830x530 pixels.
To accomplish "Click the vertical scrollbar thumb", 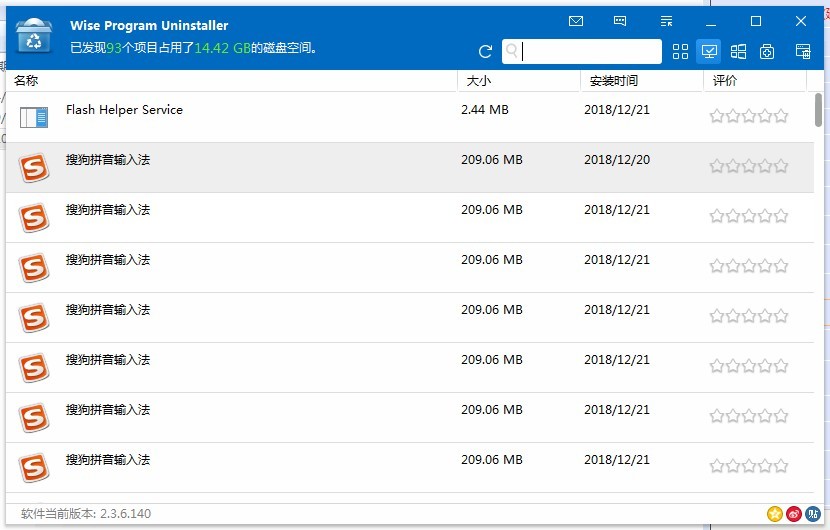I will click(x=818, y=110).
